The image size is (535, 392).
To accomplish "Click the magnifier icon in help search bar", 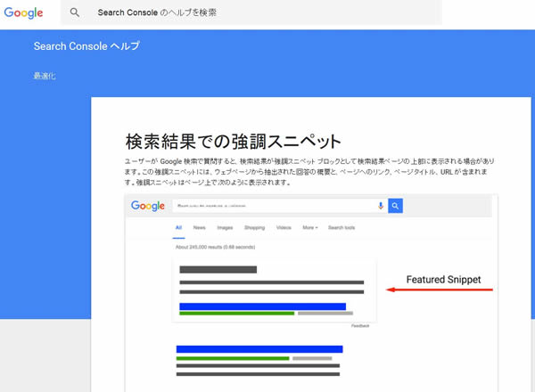I will click(75, 12).
